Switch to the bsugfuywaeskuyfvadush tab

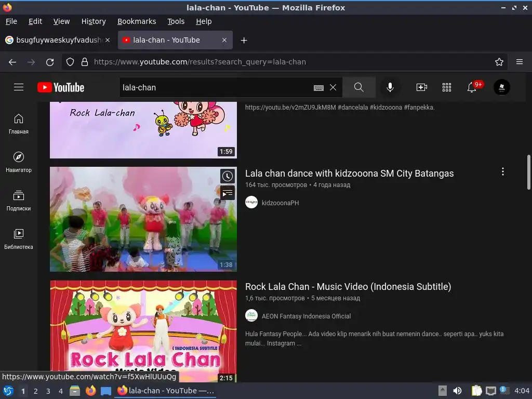coord(59,40)
